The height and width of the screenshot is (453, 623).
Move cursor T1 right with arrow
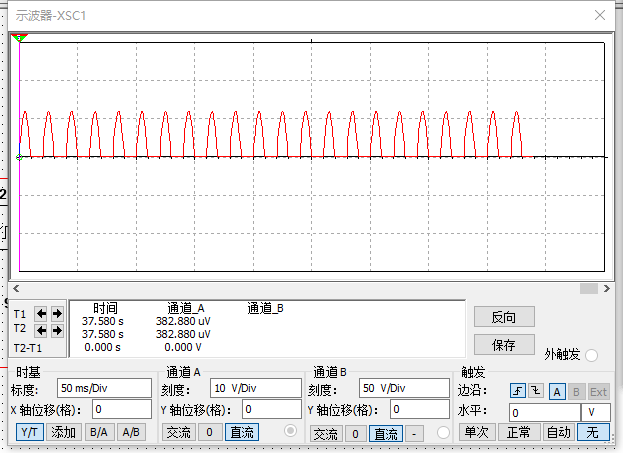[57, 314]
